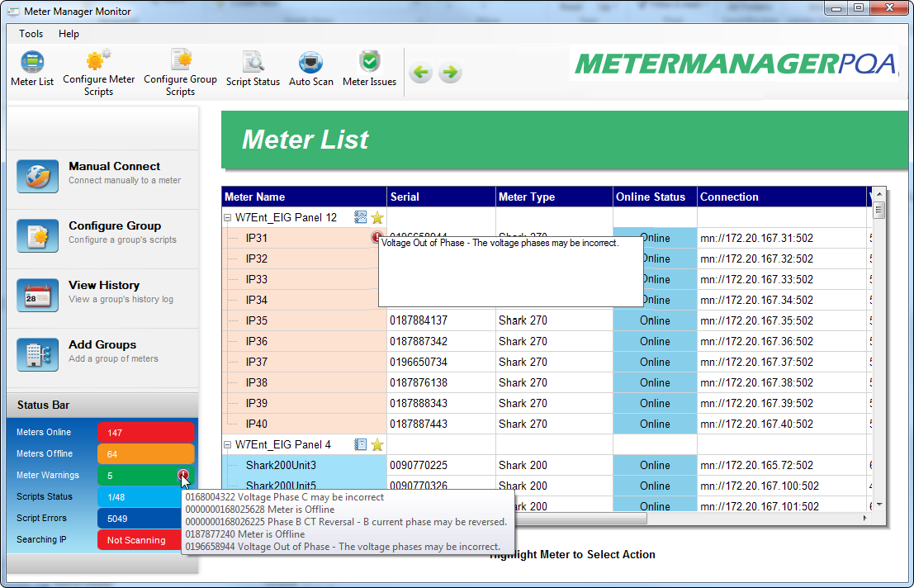Viewport: 914px width, 588px height.
Task: Sort by Online Status column header
Action: coord(656,197)
